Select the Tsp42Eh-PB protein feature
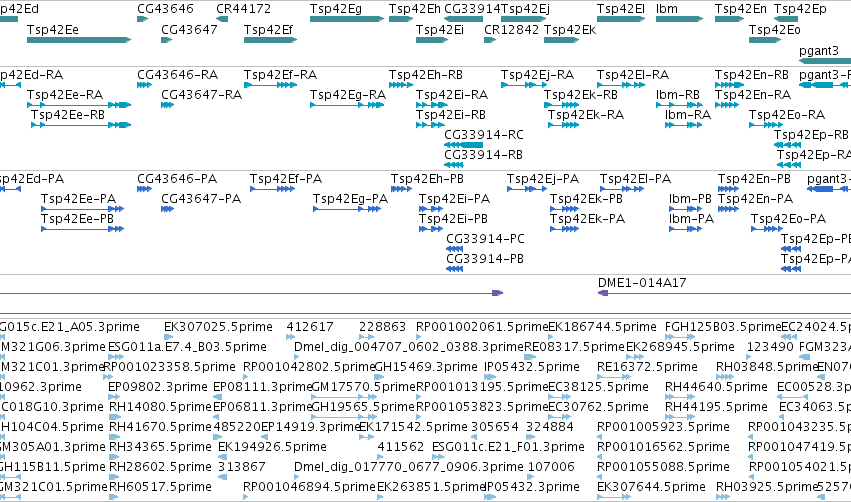 tap(402, 189)
